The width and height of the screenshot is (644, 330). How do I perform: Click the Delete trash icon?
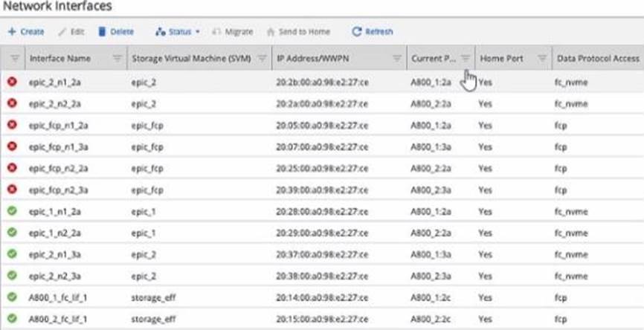pos(103,32)
